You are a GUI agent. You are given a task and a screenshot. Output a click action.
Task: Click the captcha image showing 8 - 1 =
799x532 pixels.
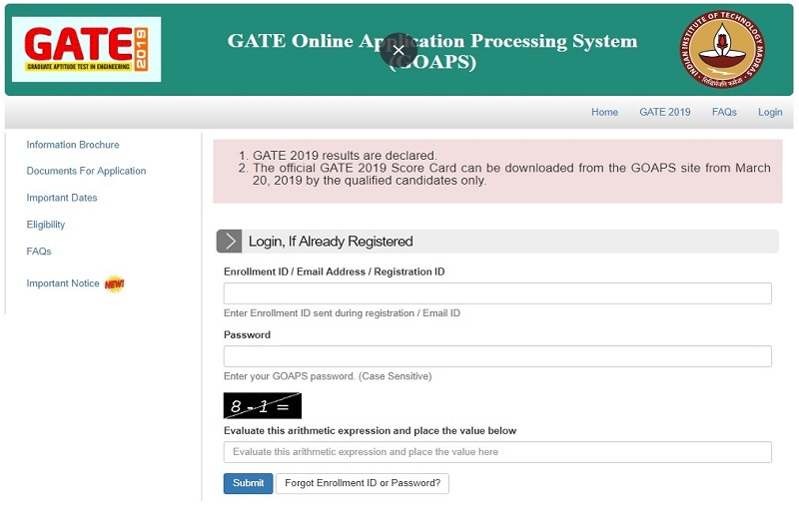click(263, 406)
